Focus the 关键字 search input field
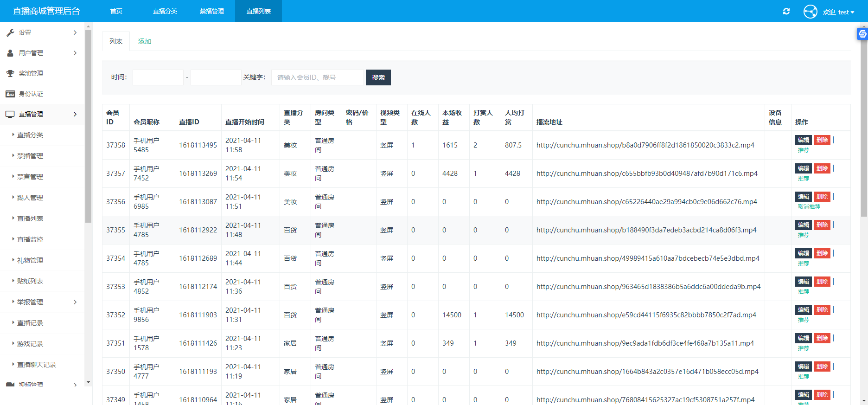The width and height of the screenshot is (868, 405). tap(318, 77)
